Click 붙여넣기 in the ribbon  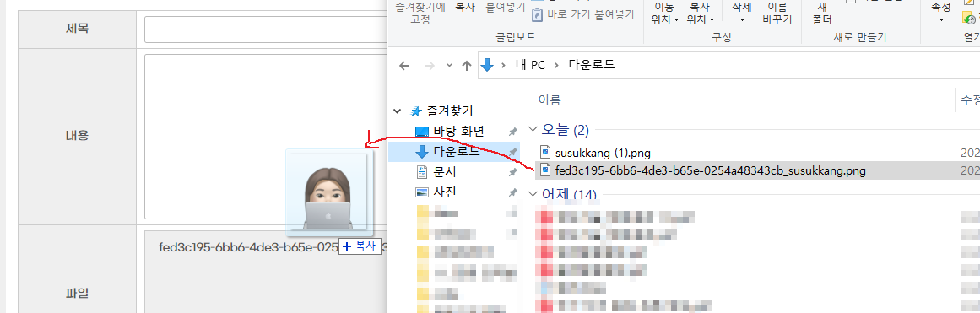(x=505, y=8)
